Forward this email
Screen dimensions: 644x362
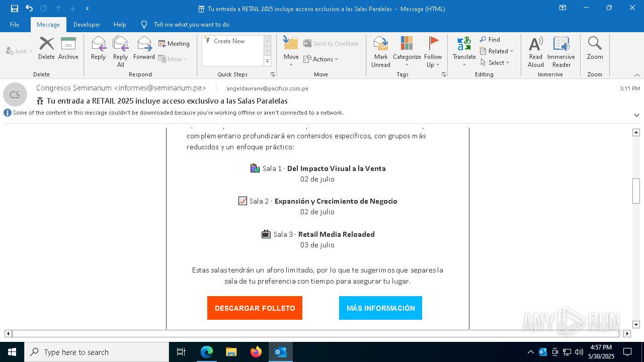point(144,49)
